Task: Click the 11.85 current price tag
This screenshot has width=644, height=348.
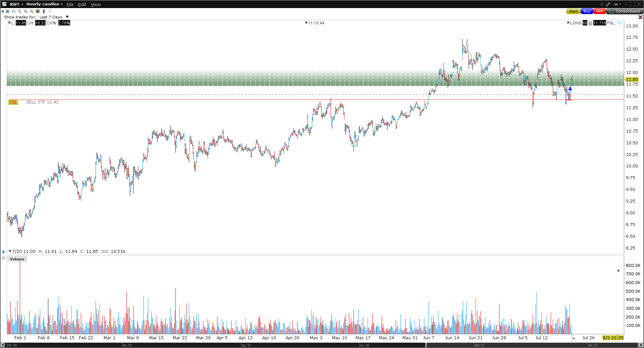Action: pyautogui.click(x=632, y=80)
